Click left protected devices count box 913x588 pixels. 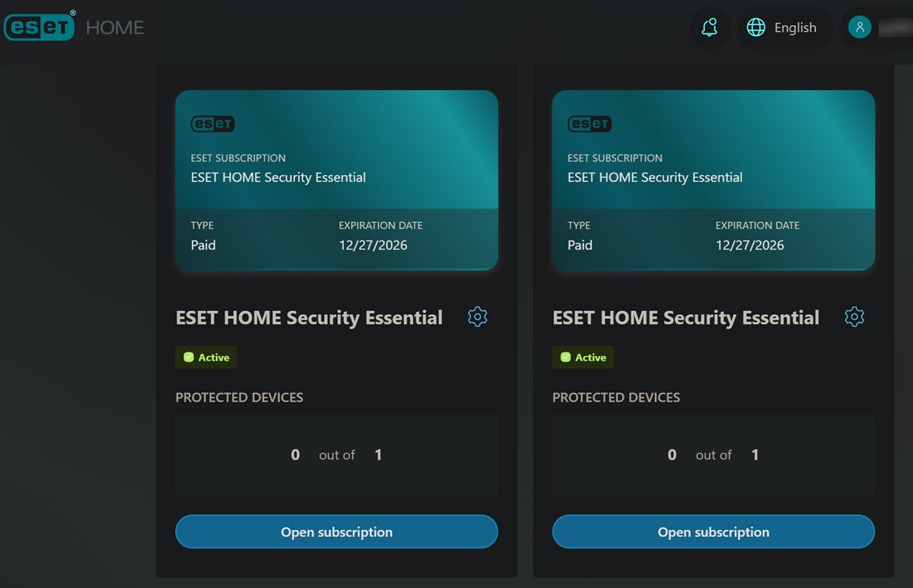click(336, 455)
